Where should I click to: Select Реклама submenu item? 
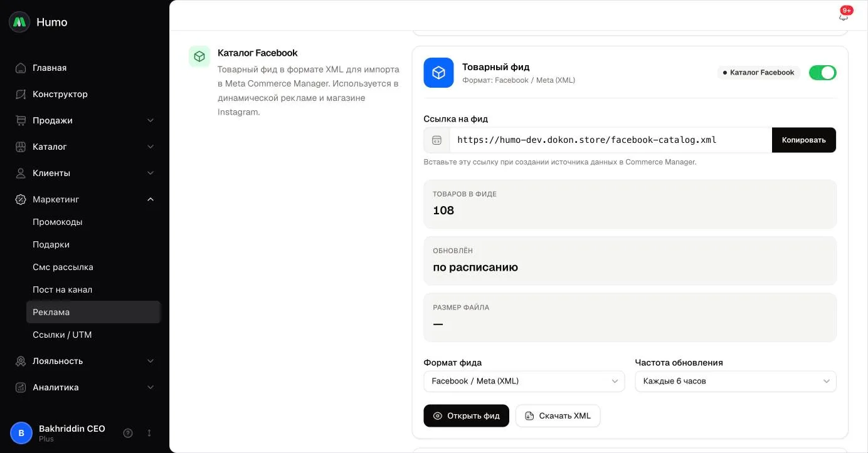pos(93,312)
